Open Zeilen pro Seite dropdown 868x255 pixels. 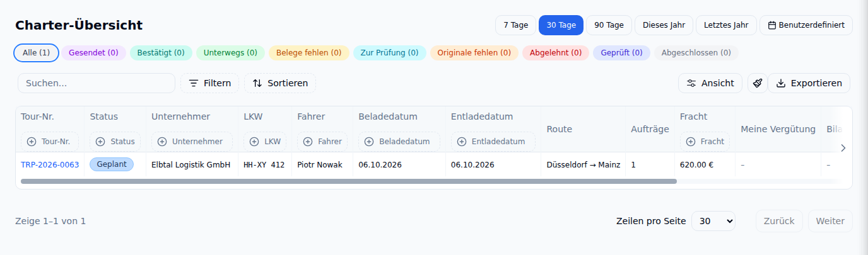(713, 221)
